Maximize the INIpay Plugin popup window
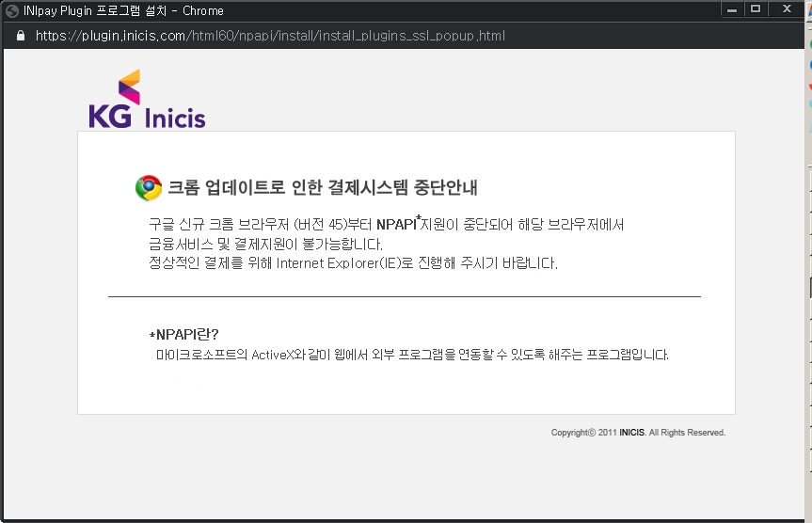Image resolution: width=812 pixels, height=523 pixels. (x=756, y=8)
